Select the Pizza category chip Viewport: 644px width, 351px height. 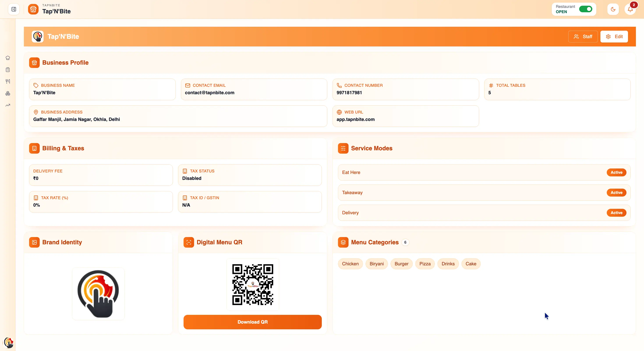[425, 264]
